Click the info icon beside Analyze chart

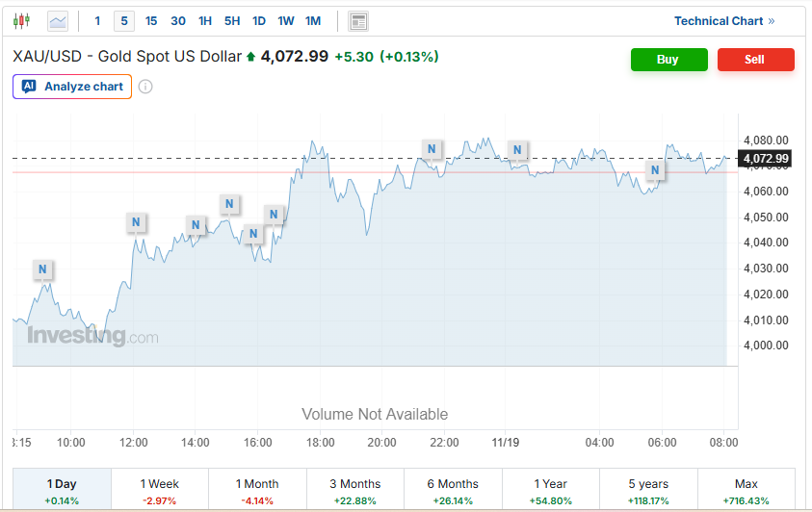tap(145, 87)
